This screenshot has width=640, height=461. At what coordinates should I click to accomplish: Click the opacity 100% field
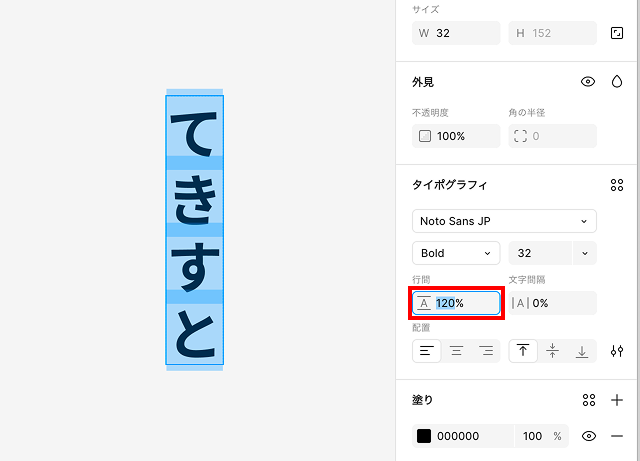tap(456, 136)
